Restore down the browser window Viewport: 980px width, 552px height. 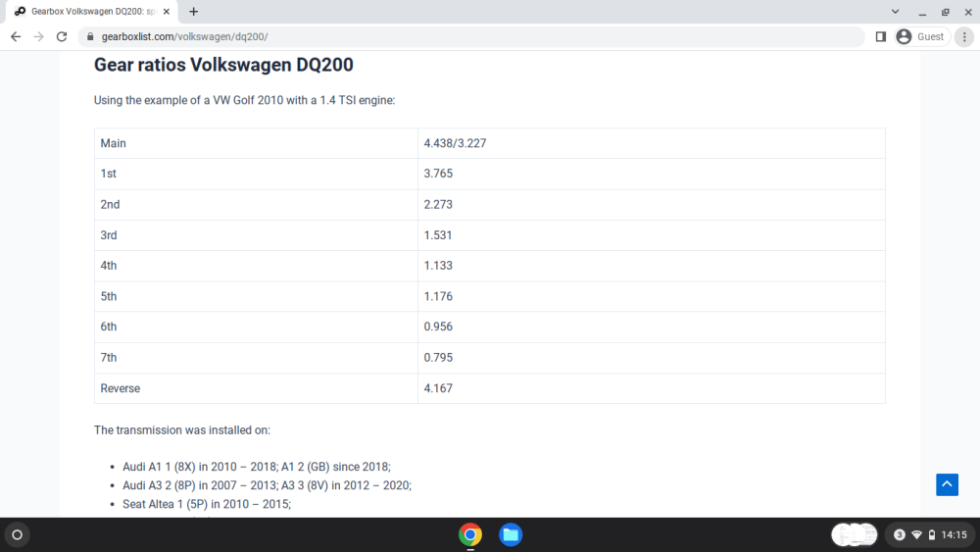[x=946, y=12]
